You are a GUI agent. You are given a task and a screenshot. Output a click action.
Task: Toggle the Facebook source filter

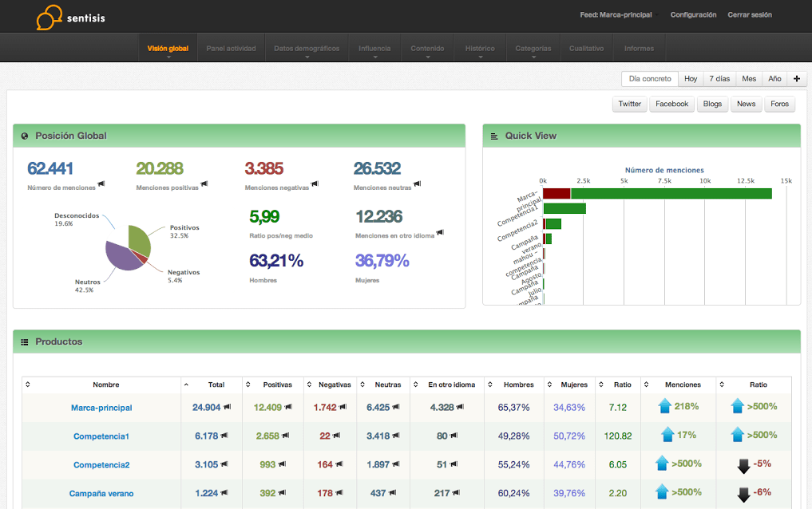pos(671,104)
